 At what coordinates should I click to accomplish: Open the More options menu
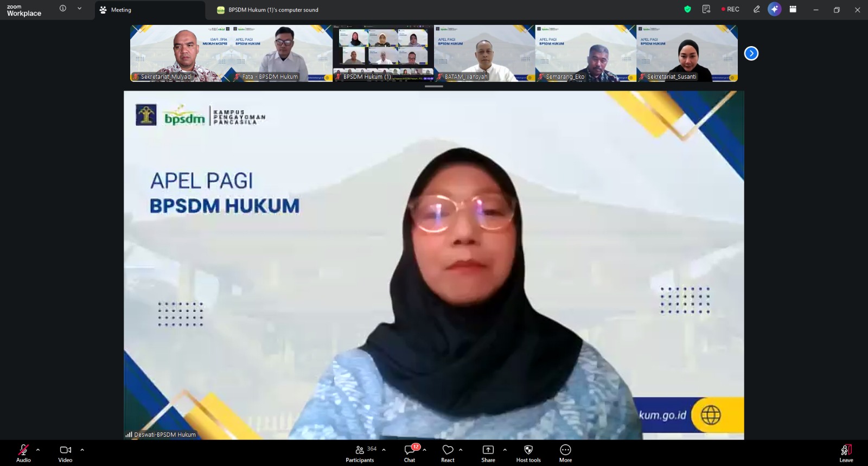pyautogui.click(x=565, y=453)
